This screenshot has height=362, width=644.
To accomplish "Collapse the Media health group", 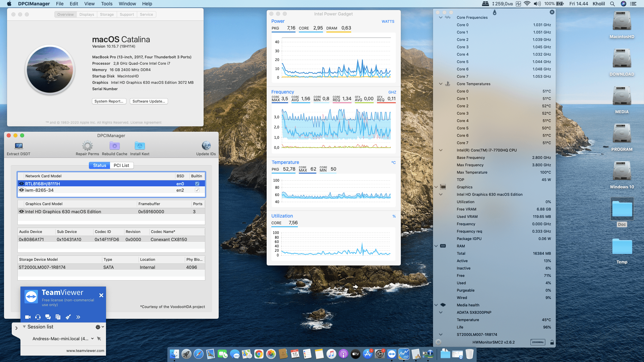I will [x=436, y=305].
